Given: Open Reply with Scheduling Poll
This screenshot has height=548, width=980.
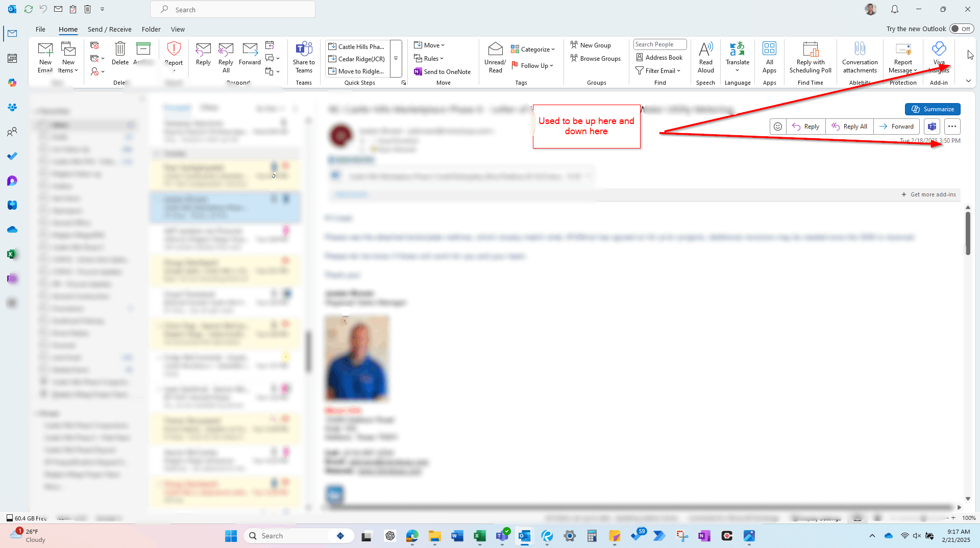Looking at the screenshot, I should pyautogui.click(x=810, y=58).
